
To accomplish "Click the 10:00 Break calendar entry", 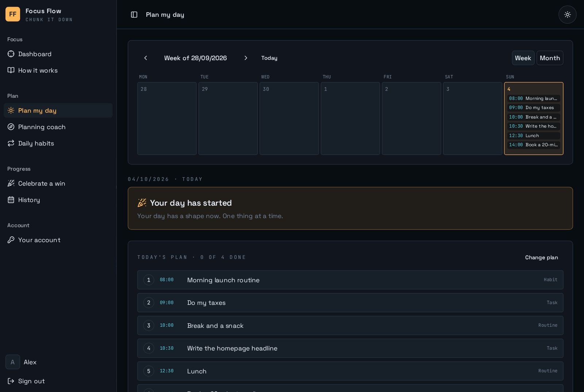I will [534, 117].
